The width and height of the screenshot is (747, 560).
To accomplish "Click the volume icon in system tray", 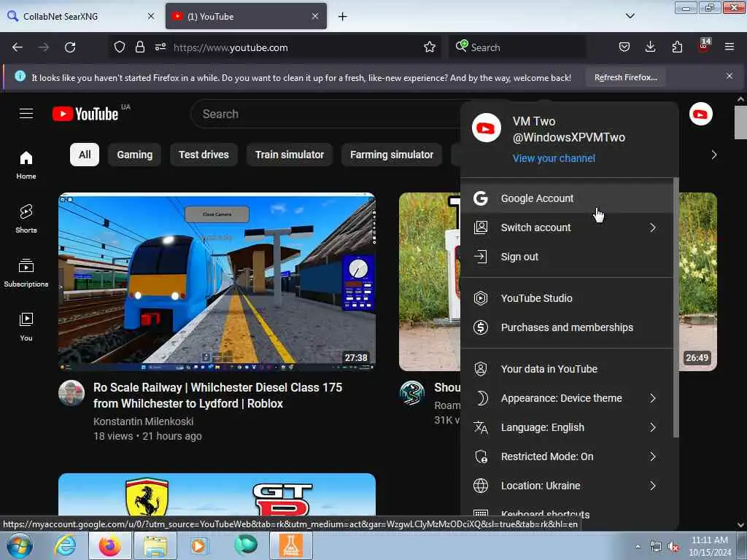I will point(673,547).
